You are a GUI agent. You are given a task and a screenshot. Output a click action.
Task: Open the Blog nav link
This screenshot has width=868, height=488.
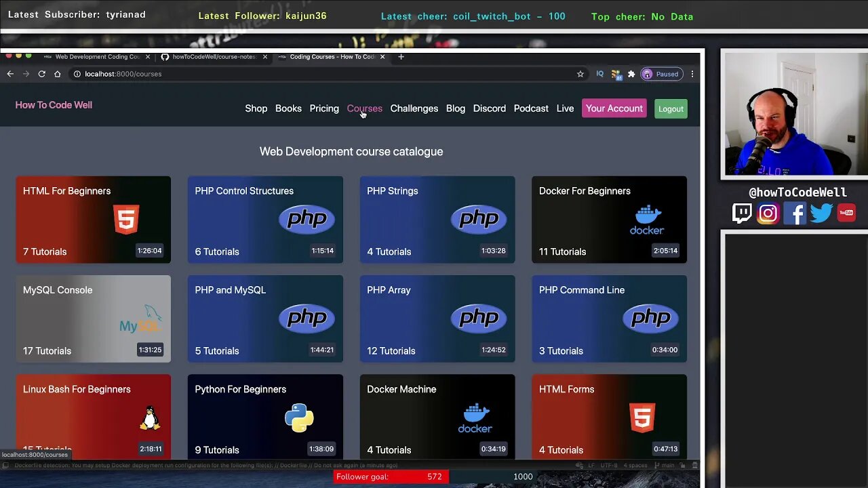pos(456,108)
